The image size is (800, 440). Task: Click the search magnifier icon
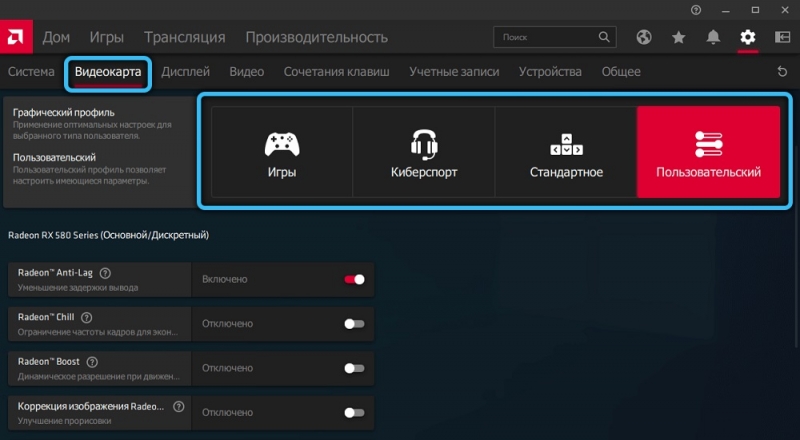click(604, 37)
